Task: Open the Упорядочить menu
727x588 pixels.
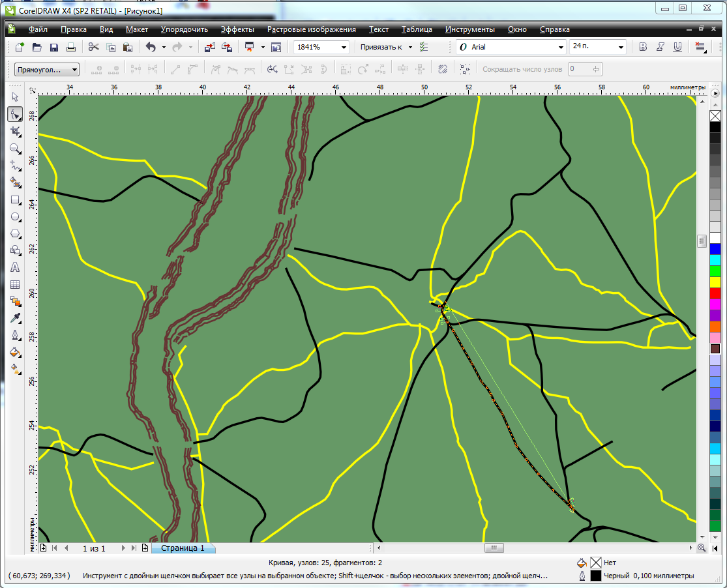Action: pos(184,29)
